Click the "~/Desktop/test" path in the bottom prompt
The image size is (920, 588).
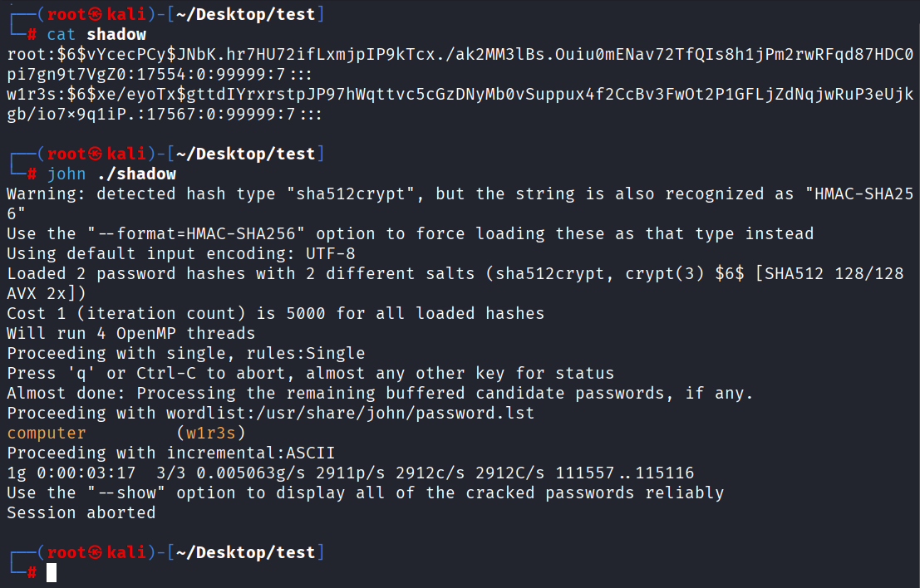click(247, 552)
